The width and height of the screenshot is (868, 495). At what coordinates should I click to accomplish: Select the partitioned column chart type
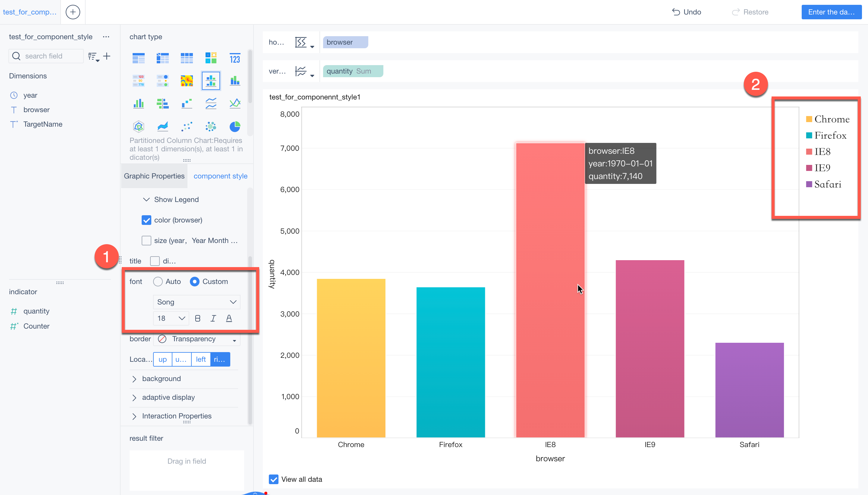tap(211, 81)
